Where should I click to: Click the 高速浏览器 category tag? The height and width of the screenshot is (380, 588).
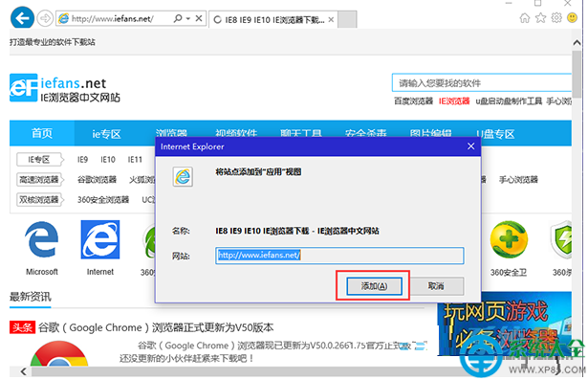39,180
